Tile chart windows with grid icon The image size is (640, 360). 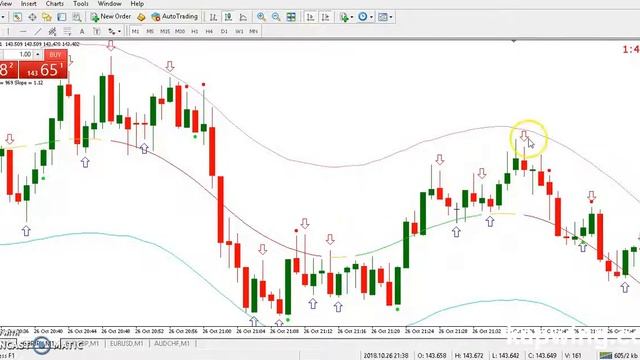click(291, 17)
